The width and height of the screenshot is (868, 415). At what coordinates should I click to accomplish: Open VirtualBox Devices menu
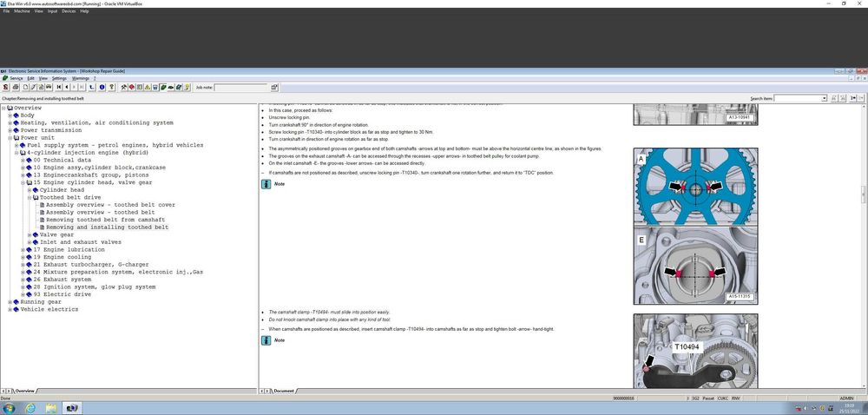click(69, 11)
